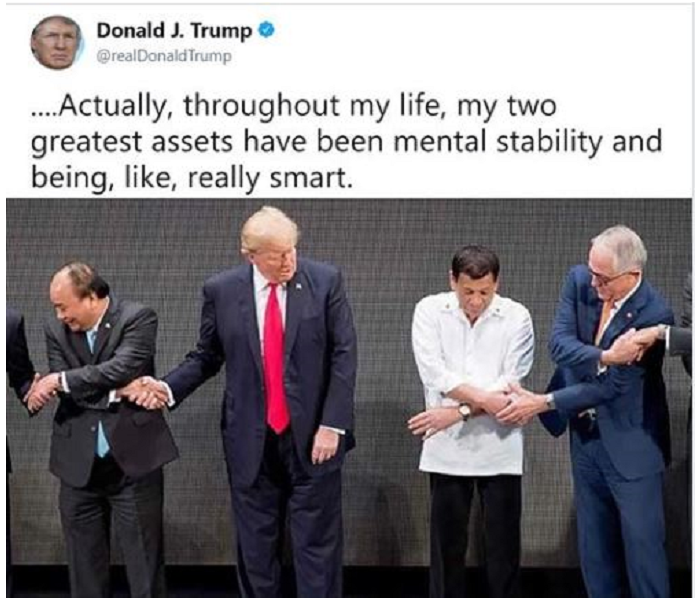
Task: Click the flag lapel pin on the navy suit
Action: point(296,287)
